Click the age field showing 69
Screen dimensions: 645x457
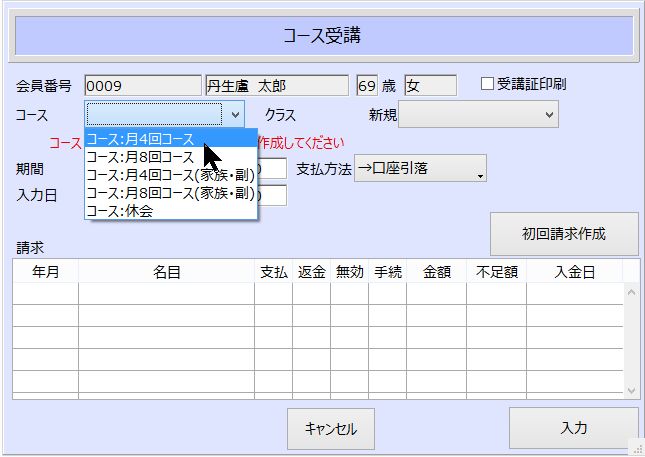click(x=366, y=86)
